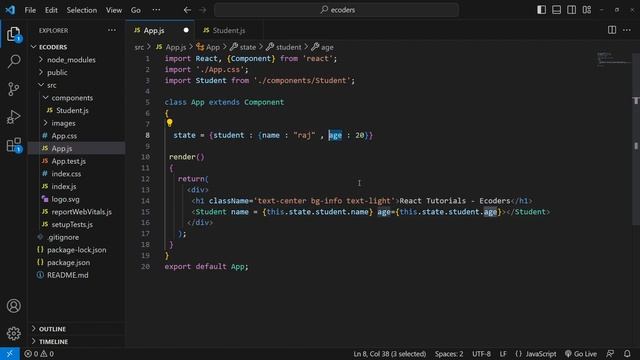
Task: Change indentation via Spaces: 2
Action: [449, 354]
